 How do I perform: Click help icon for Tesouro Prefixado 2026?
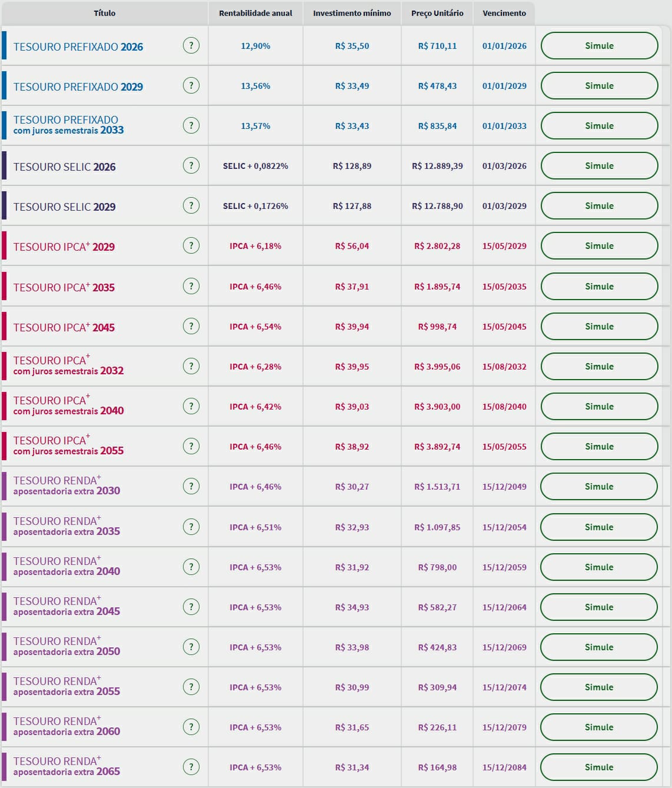(191, 45)
